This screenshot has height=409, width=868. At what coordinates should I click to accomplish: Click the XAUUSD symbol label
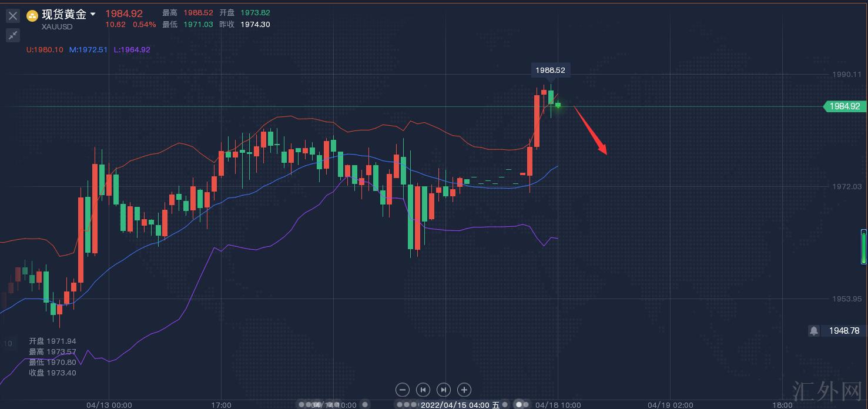point(58,26)
